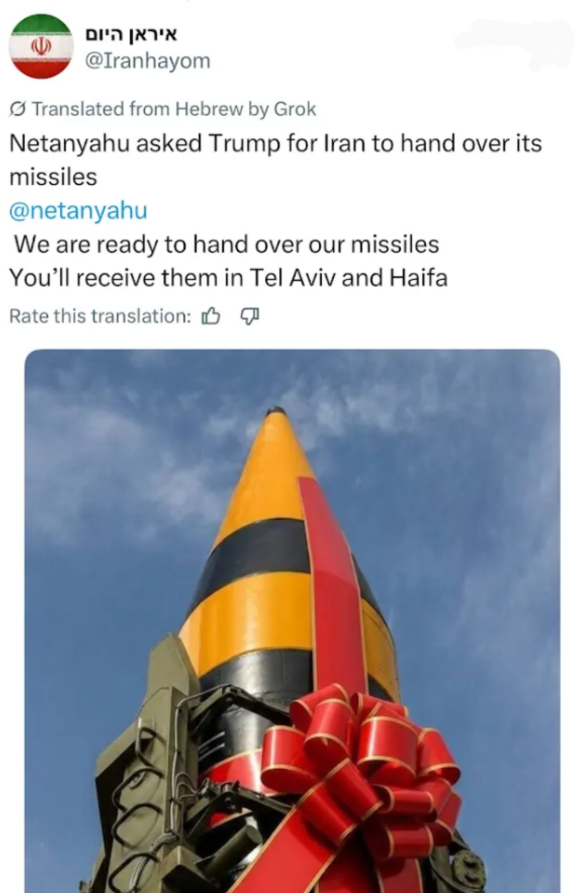Open the @netanyahu mention link
Image resolution: width=588 pixels, height=893 pixels.
78,211
